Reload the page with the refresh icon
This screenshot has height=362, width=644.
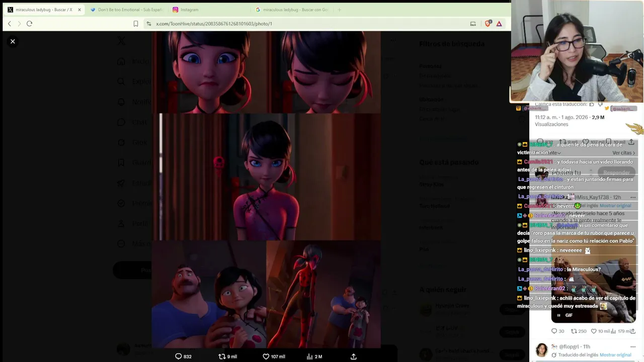(x=29, y=24)
